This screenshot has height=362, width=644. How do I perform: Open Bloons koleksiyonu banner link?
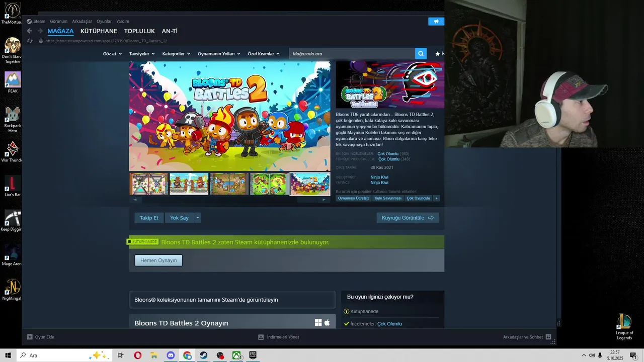(232, 300)
